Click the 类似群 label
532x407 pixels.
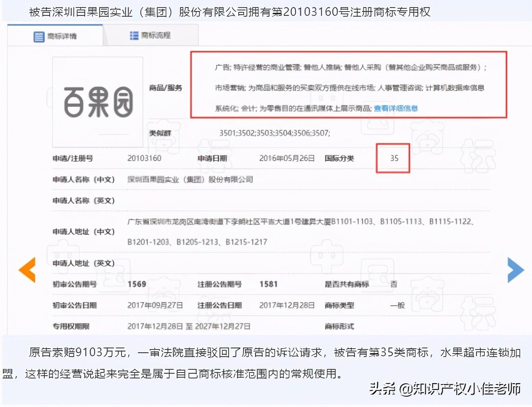(x=160, y=133)
